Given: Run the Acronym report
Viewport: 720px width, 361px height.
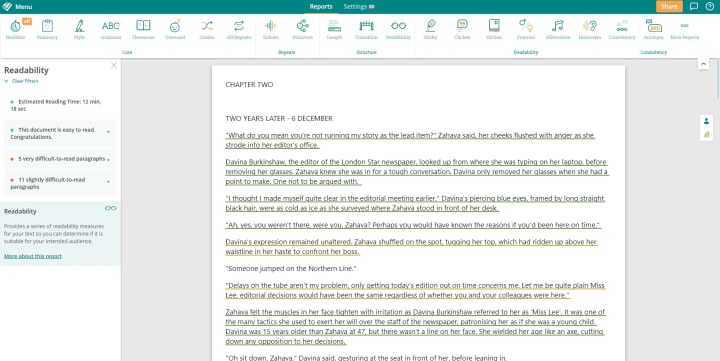Looking at the screenshot, I should [653, 29].
